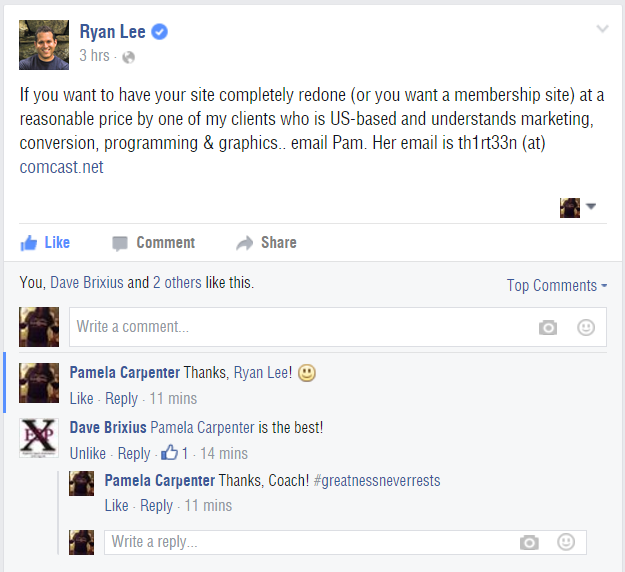Image resolution: width=625 pixels, height=572 pixels.
Task: Like Pamela's reply to Coach
Action: click(116, 505)
